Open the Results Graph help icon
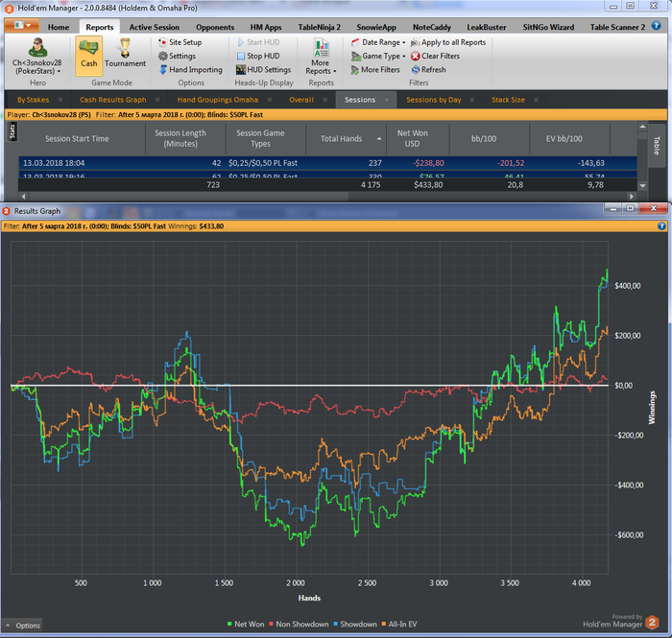The image size is (672, 638). 661,226
